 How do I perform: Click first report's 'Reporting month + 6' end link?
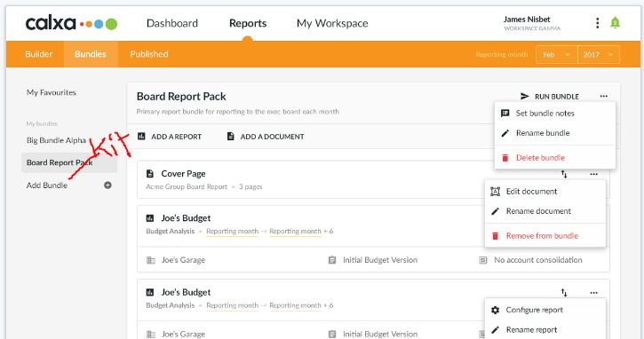point(301,232)
